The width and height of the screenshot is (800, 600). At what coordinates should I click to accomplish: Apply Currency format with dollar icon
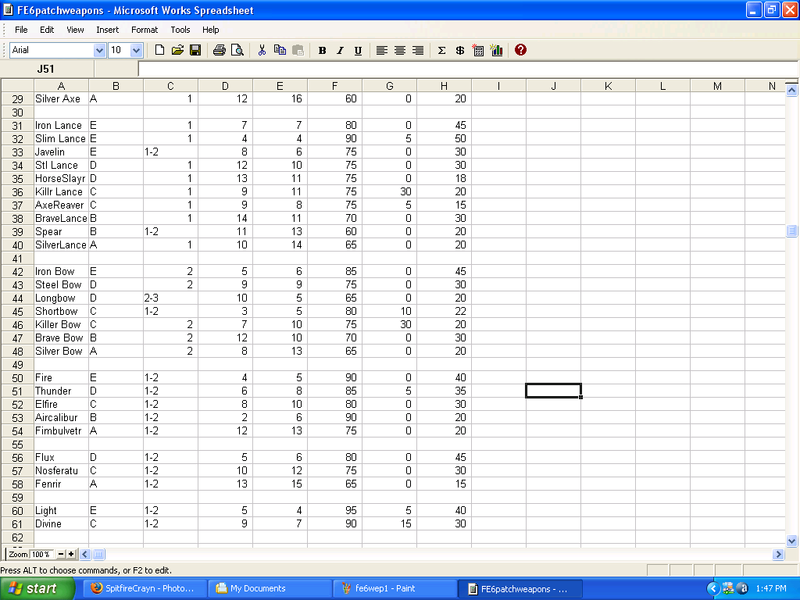click(459, 50)
